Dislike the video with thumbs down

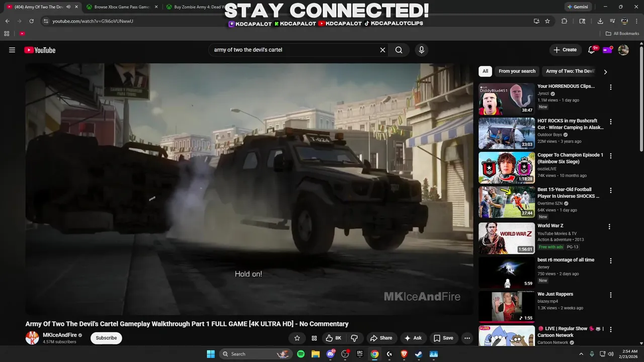coord(354,338)
